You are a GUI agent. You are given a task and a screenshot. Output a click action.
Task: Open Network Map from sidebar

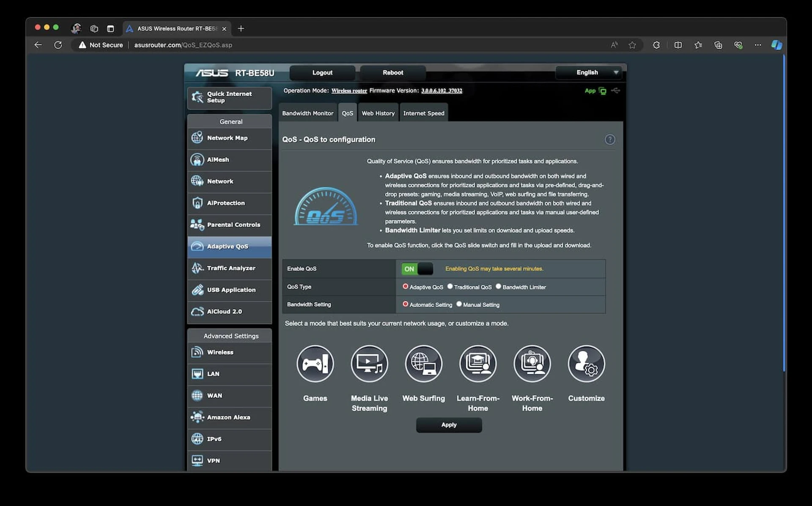point(229,138)
